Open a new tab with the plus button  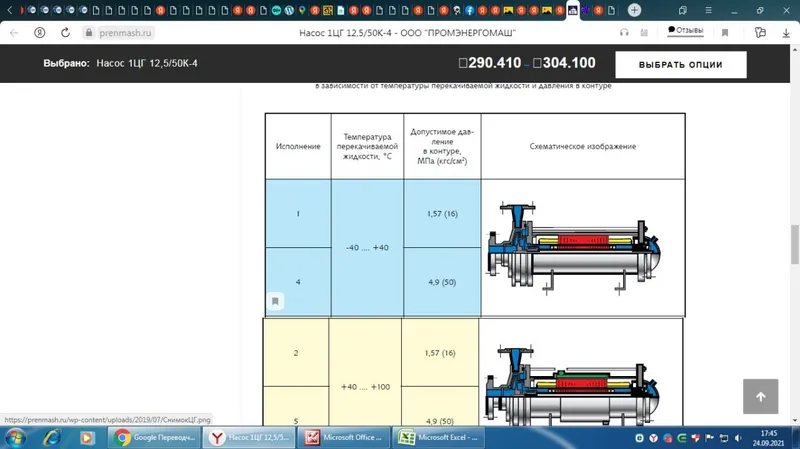tap(634, 10)
